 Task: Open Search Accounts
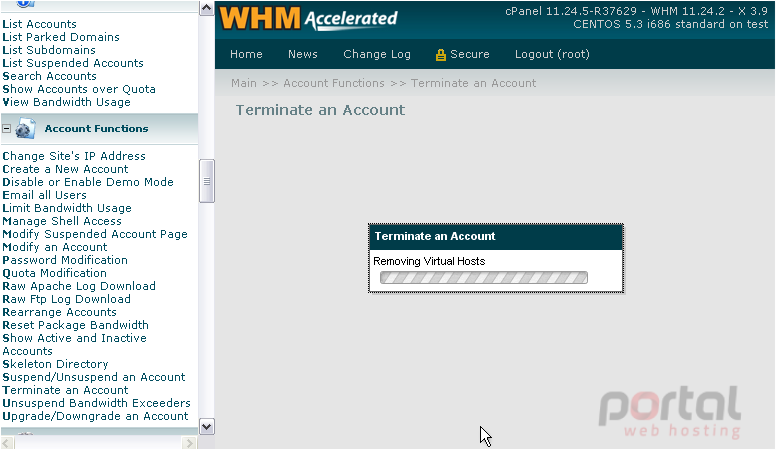click(49, 76)
